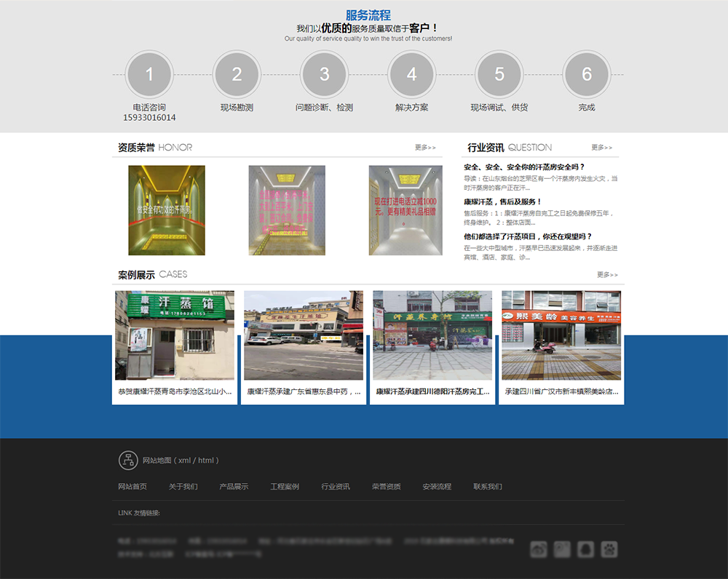The width and height of the screenshot is (728, 579).
Task: Click the Weibo icon in the footer
Action: point(538,550)
